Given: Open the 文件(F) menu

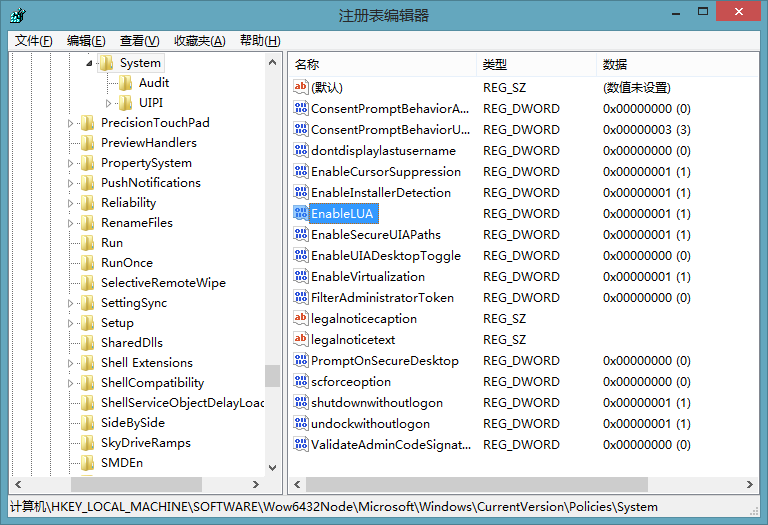Looking at the screenshot, I should pos(34,40).
